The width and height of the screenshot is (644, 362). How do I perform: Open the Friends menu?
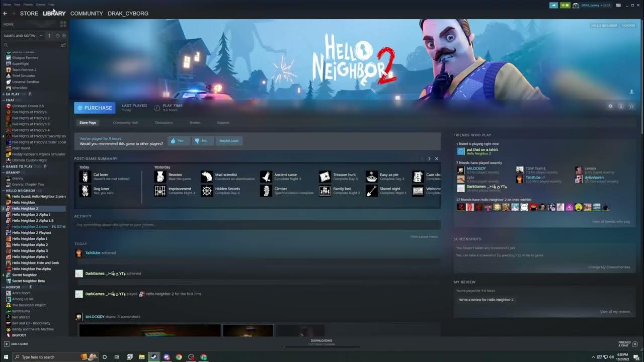pyautogui.click(x=28, y=5)
